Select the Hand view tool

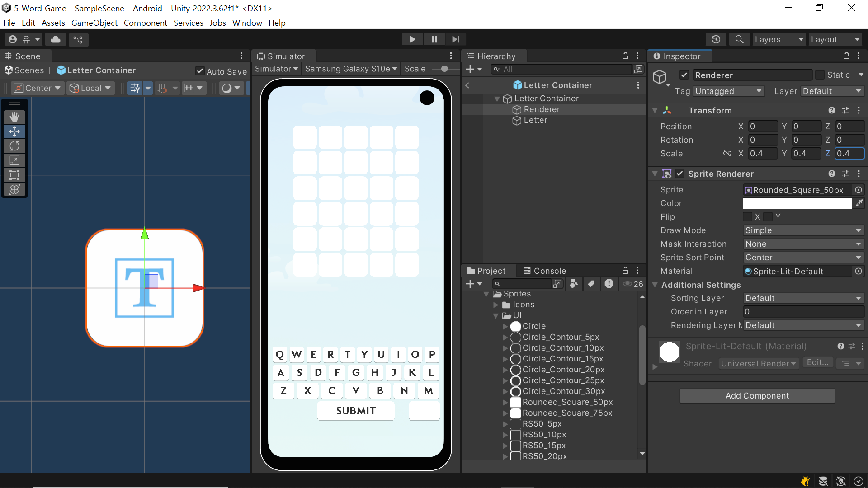pyautogui.click(x=14, y=117)
